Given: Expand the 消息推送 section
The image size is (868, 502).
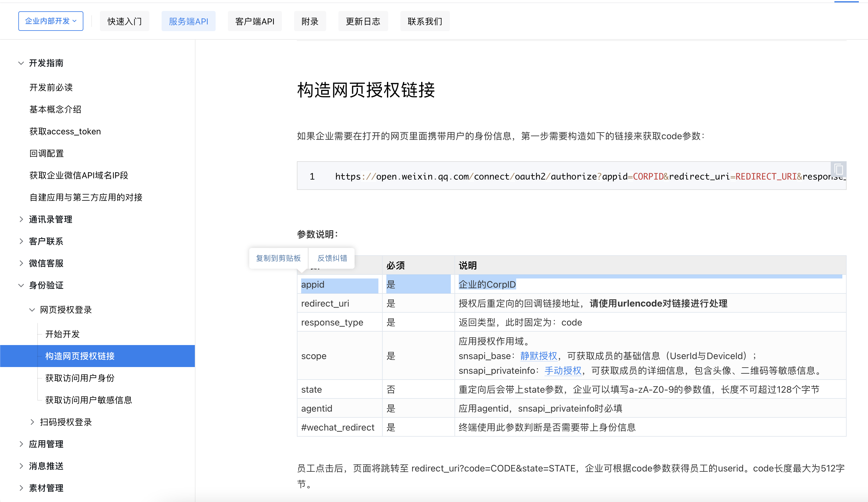Looking at the screenshot, I should 21,466.
